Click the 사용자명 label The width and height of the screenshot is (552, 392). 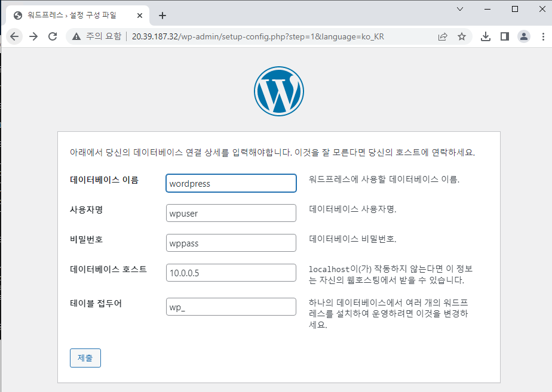click(86, 210)
